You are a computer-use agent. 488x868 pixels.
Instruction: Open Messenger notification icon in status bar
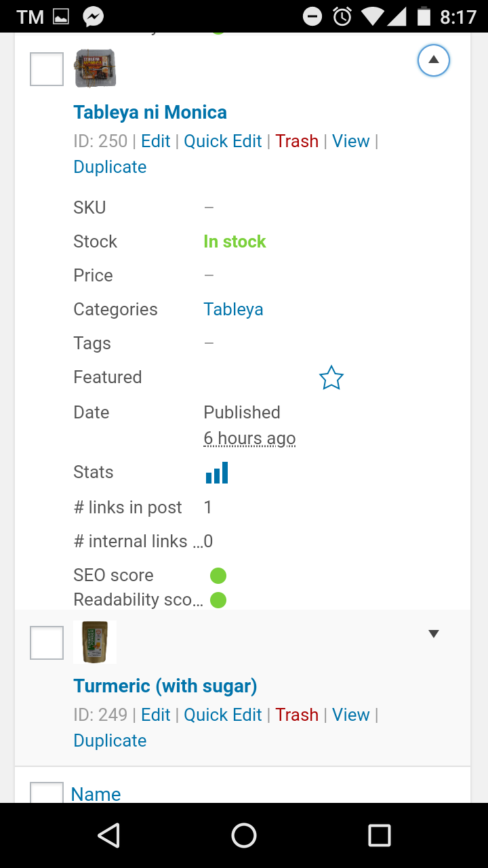tap(94, 16)
